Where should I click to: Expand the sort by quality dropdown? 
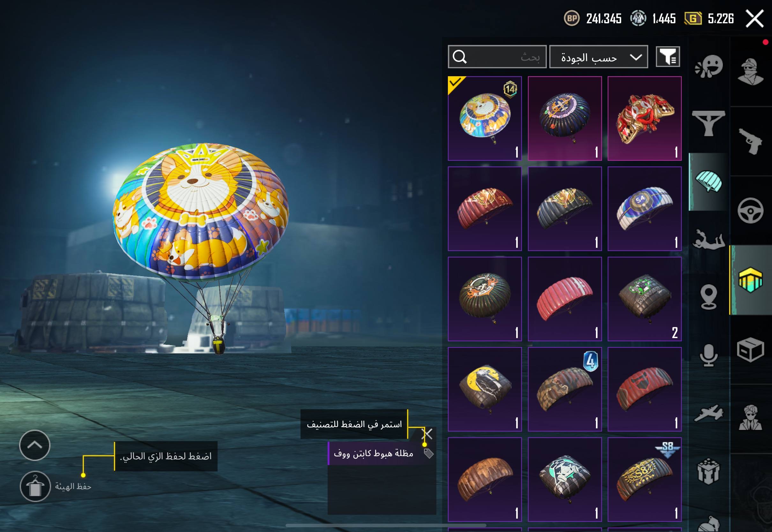(599, 57)
